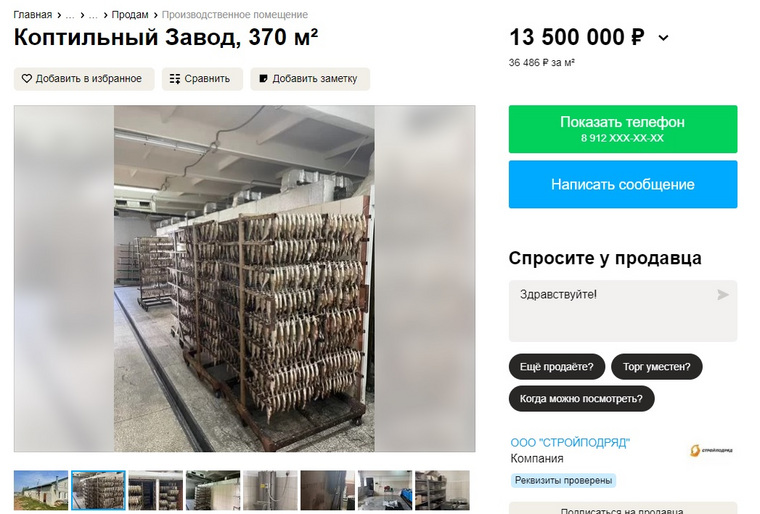
Task: Click Подписаться на продавца button
Action: click(623, 509)
